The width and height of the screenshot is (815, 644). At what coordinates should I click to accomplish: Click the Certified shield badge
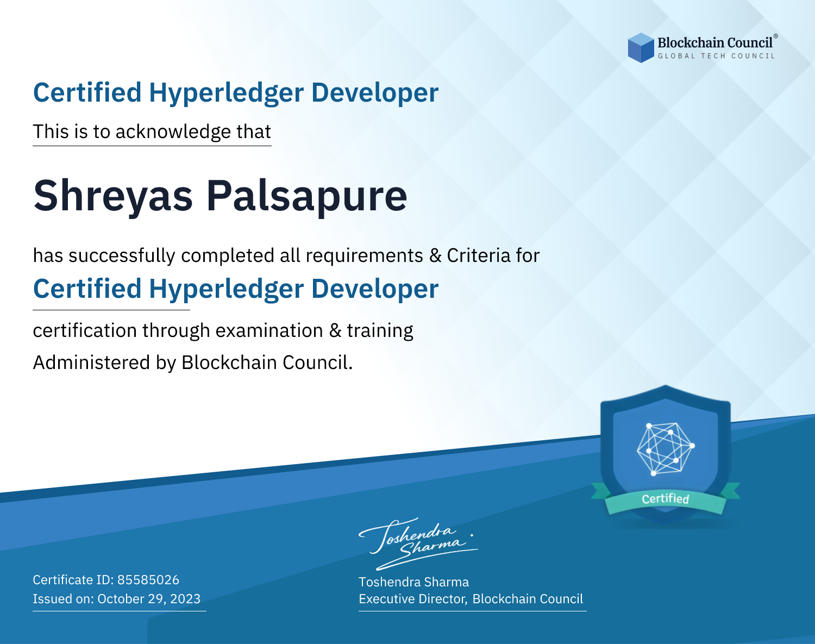666,455
